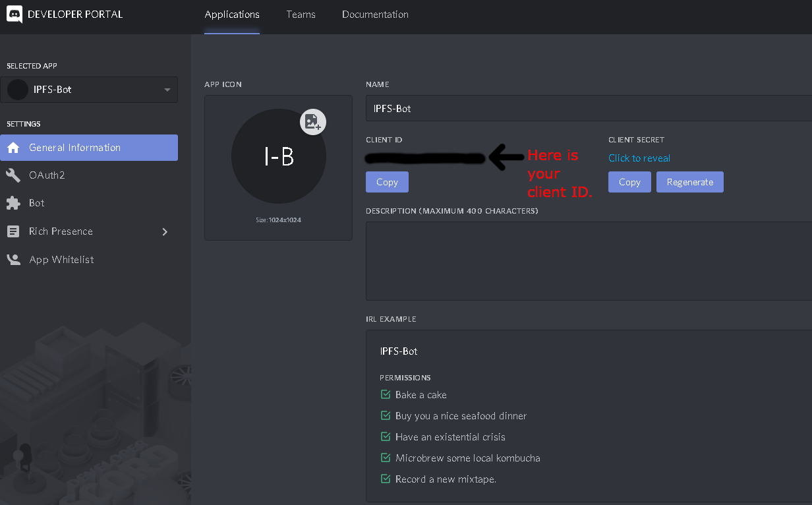Image resolution: width=812 pixels, height=505 pixels.
Task: Click the App Whitelist person icon
Action: pyautogui.click(x=13, y=259)
